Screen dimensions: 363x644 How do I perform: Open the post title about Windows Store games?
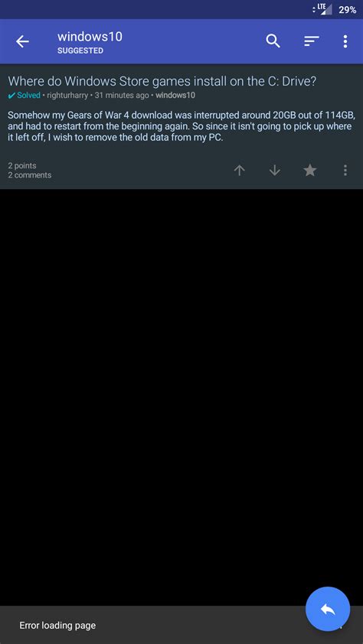pyautogui.click(x=162, y=81)
